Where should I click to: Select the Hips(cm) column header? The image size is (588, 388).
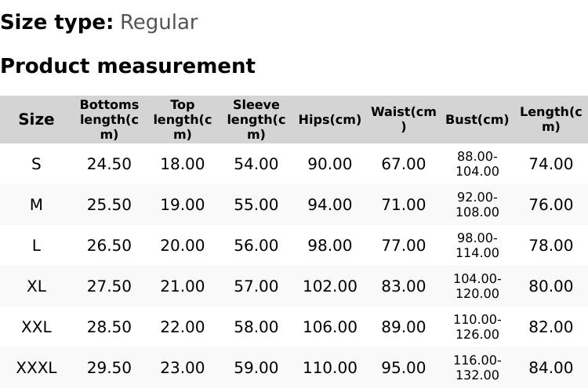pos(329,120)
